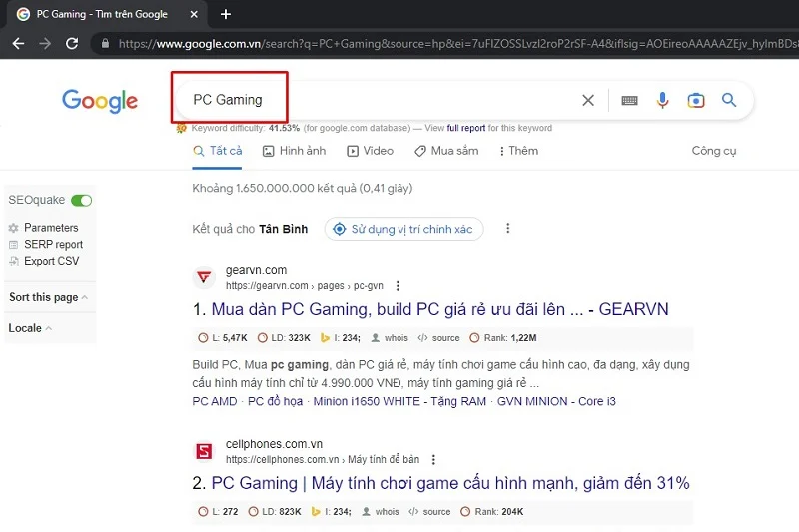This screenshot has height=532, width=799.
Task: Click the gearvn.com favicon
Action: coord(204,277)
